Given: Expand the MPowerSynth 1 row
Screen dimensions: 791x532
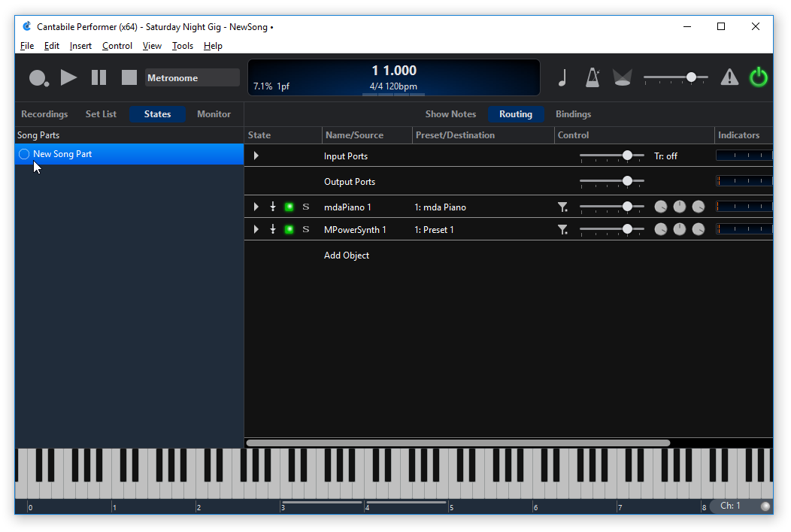Looking at the screenshot, I should (256, 229).
